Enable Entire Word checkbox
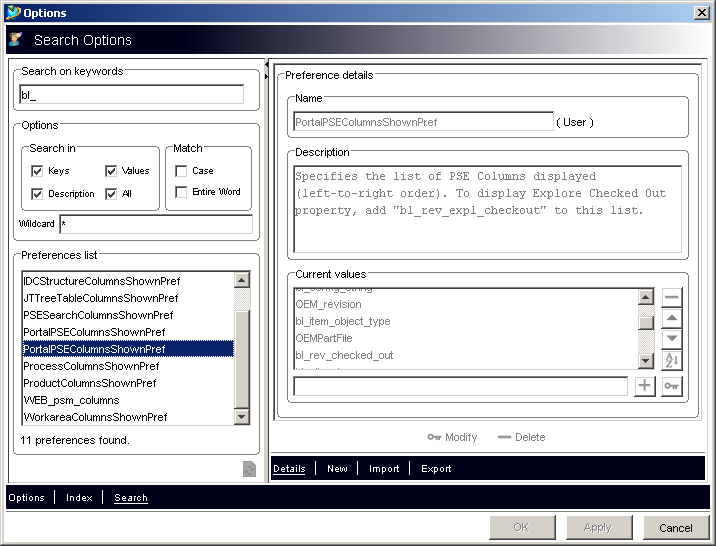Viewport: 716px width, 546px height. (x=181, y=192)
